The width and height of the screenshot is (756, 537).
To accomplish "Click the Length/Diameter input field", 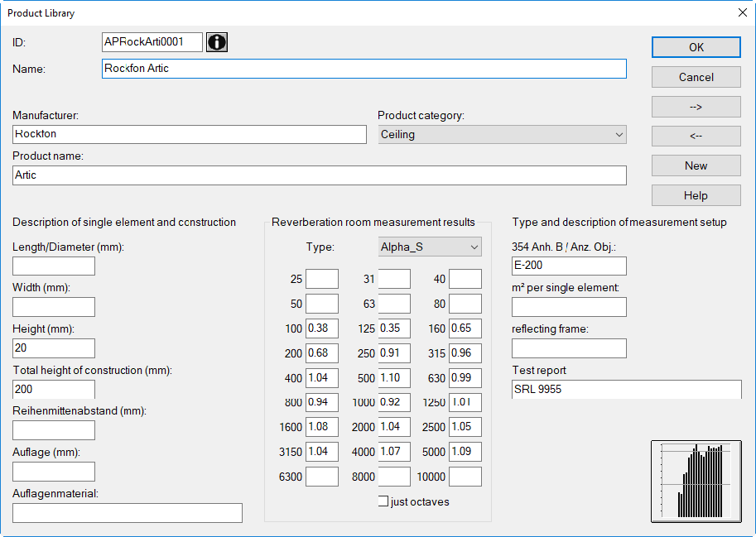I will [x=54, y=266].
